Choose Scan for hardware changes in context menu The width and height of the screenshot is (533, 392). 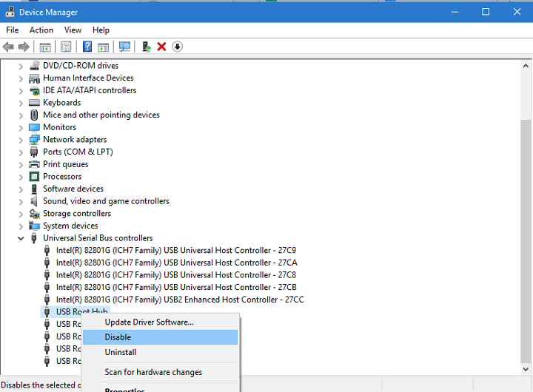(x=160, y=372)
